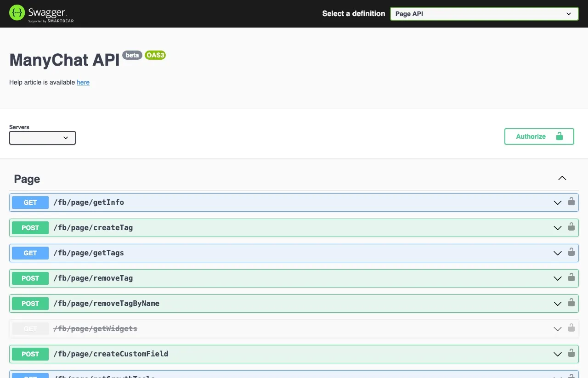The width and height of the screenshot is (588, 378).
Task: Click the lock icon for /fb/page/createTag
Action: (571, 227)
